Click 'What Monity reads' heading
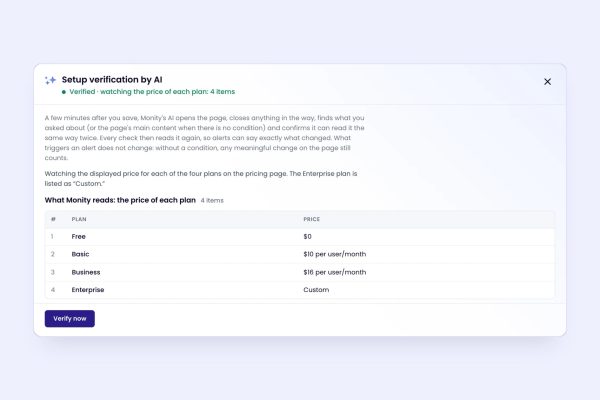The height and width of the screenshot is (400, 600). pos(120,200)
